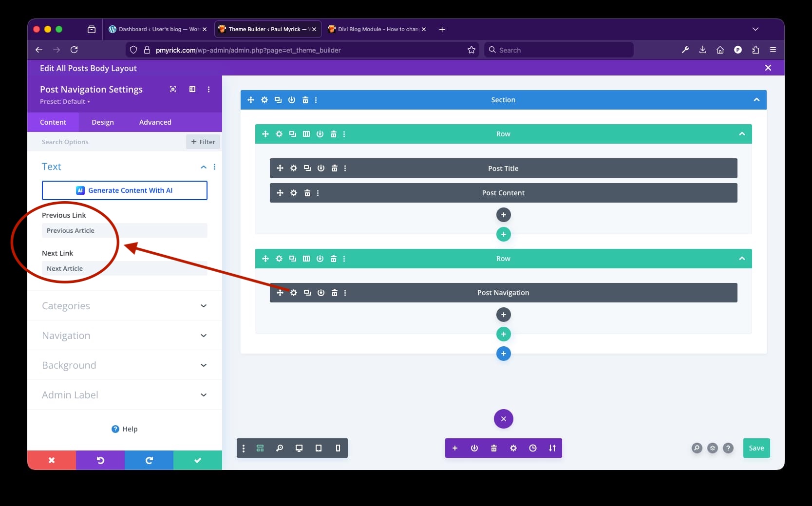Image resolution: width=812 pixels, height=506 pixels.
Task: Confirm settings with green checkmark button
Action: (198, 460)
